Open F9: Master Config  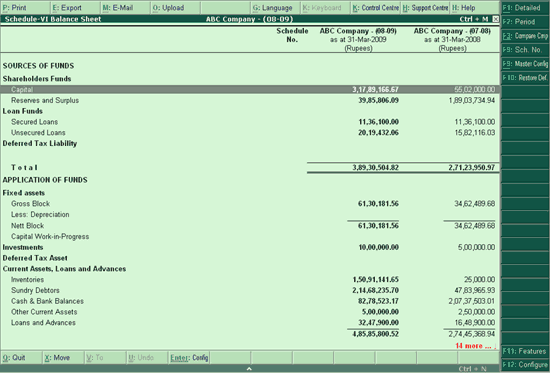[525, 64]
